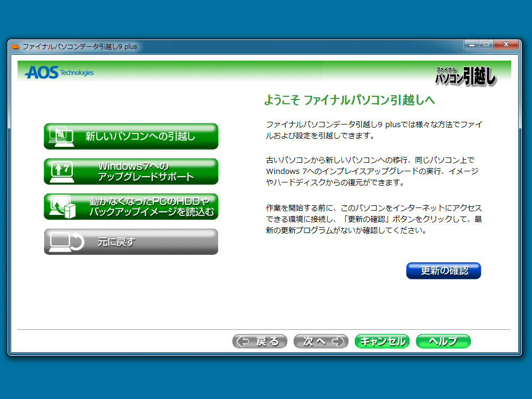
Task: Click the gray 元に戻す button
Action: (x=131, y=242)
